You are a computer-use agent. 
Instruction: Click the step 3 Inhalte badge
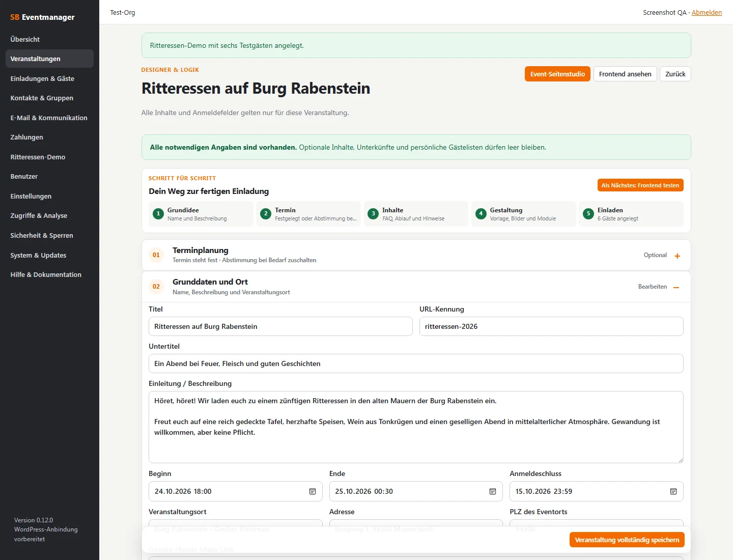[x=373, y=214]
